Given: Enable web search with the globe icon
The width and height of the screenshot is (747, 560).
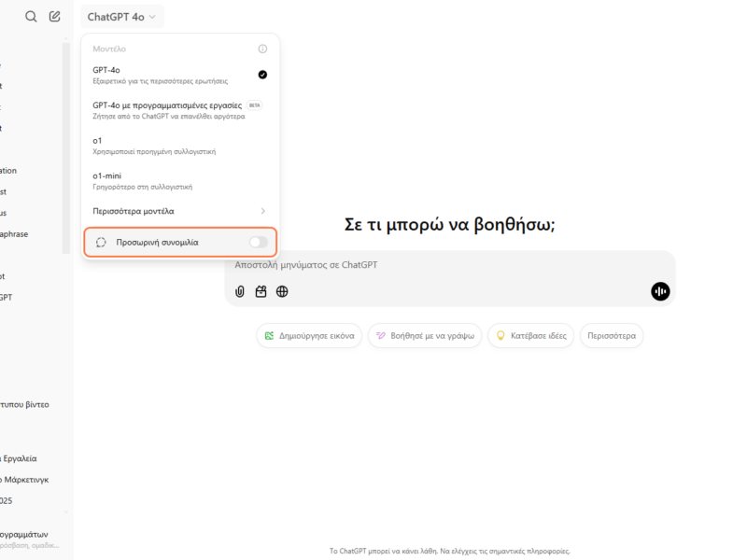Looking at the screenshot, I should (x=282, y=291).
